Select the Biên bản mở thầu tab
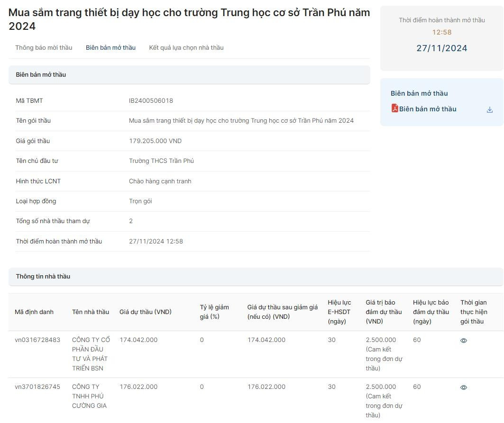 (x=110, y=48)
